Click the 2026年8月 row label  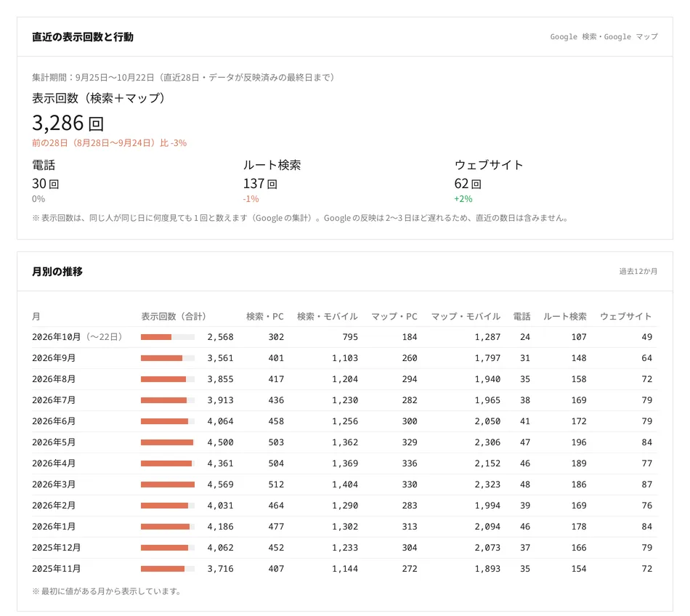(54, 379)
